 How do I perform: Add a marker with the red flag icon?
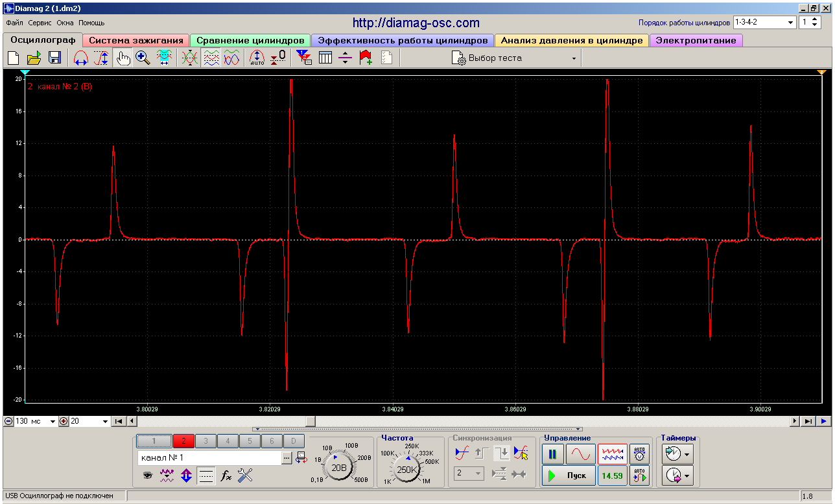point(366,58)
